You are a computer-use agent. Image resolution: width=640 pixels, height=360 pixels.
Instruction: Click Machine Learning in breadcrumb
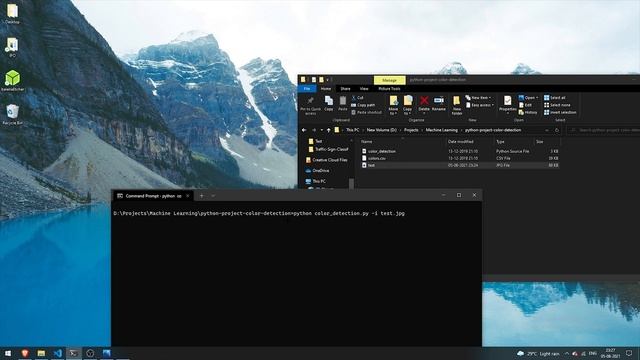[442, 130]
